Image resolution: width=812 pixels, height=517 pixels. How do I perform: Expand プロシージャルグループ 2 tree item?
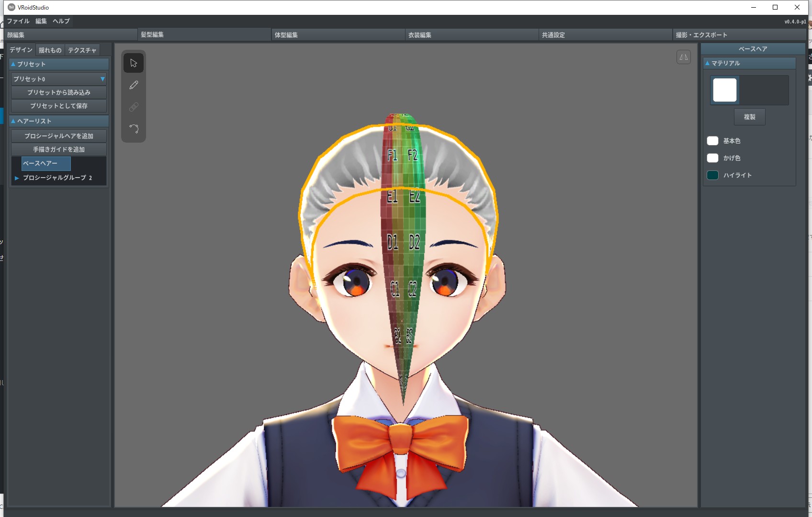tap(17, 178)
